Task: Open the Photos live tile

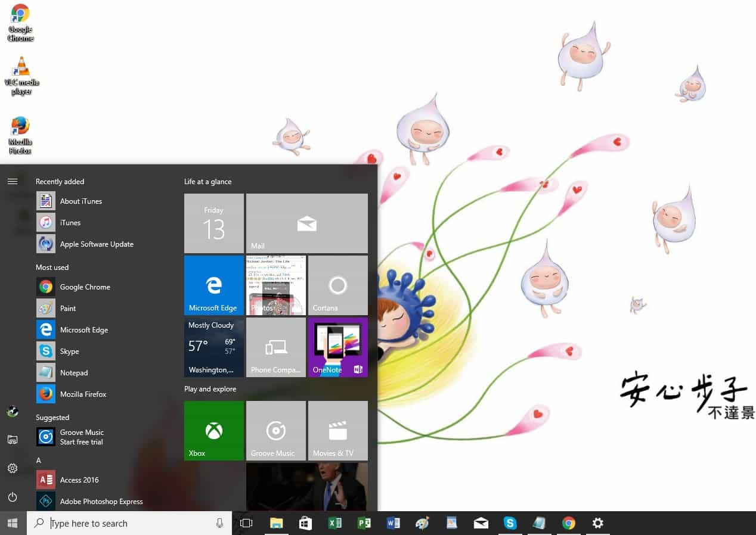Action: (x=276, y=285)
